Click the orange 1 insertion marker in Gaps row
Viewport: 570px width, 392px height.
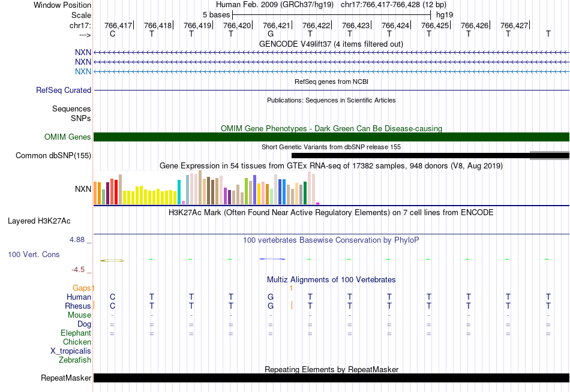(291, 288)
